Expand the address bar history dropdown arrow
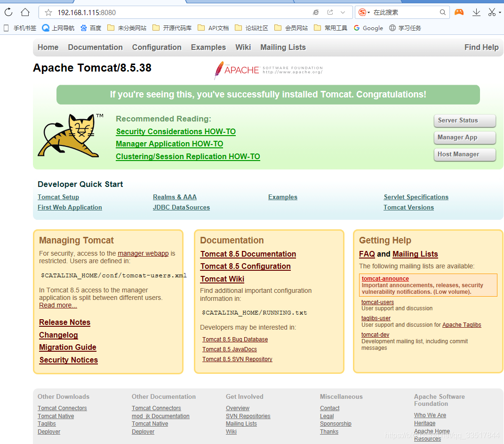504x444 pixels. pyautogui.click(x=343, y=13)
